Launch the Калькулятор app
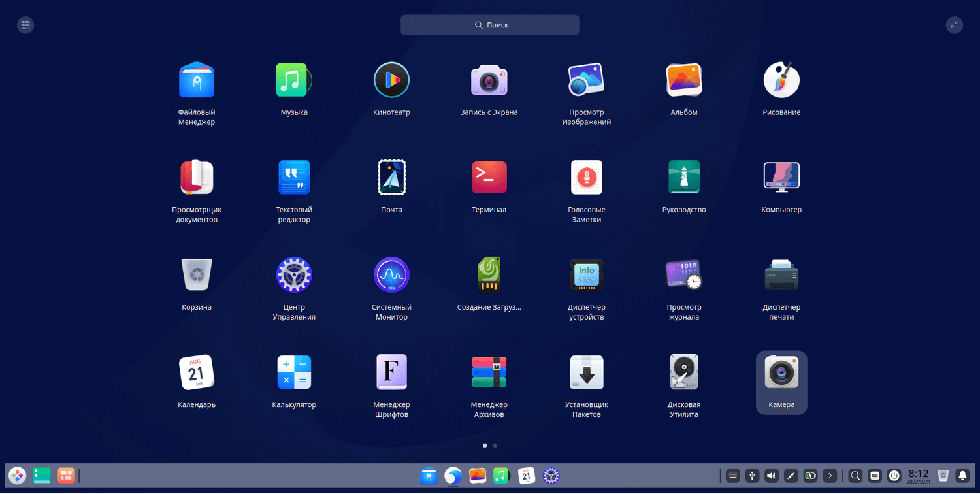 [x=294, y=372]
